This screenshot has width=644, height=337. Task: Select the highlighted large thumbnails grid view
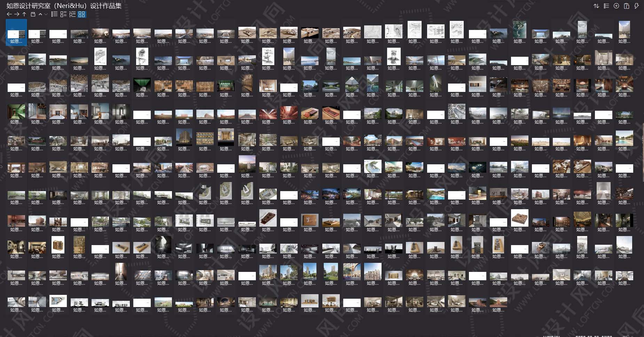coord(81,14)
